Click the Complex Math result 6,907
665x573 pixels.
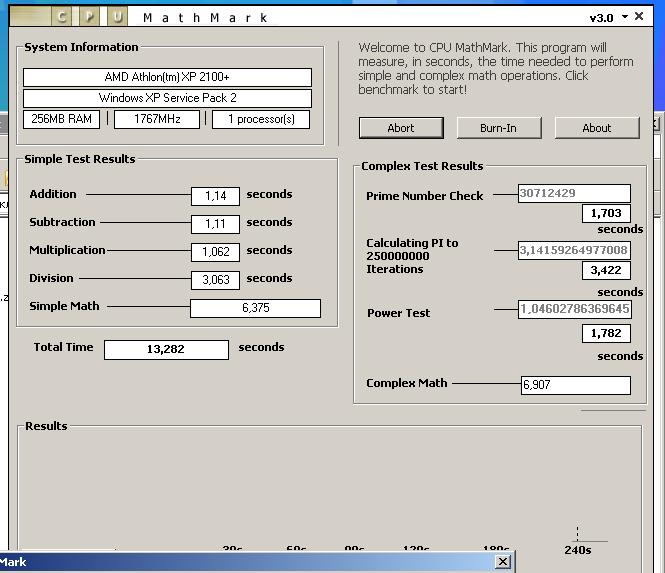tap(576, 385)
